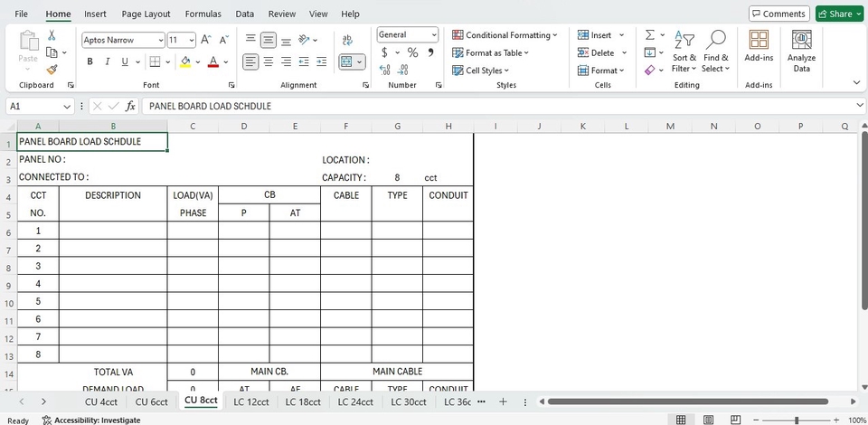Image resolution: width=868 pixels, height=425 pixels.
Task: Switch to the Insert ribbon tab
Action: tap(95, 14)
